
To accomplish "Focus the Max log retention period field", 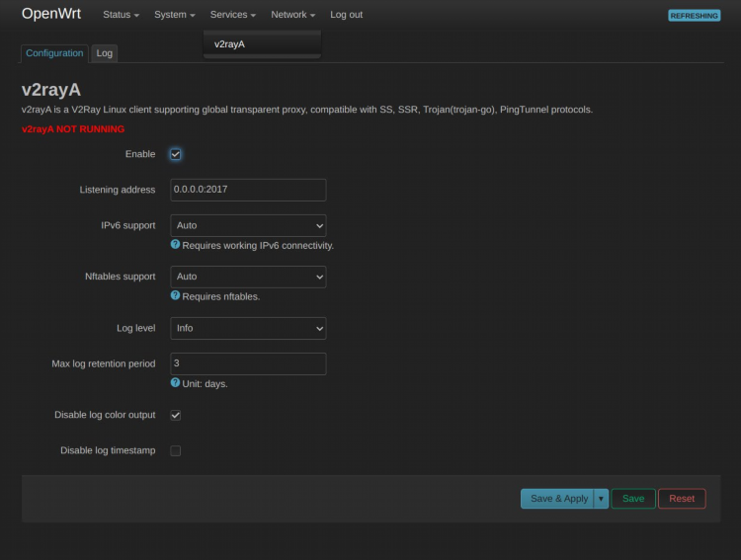I will tap(248, 363).
